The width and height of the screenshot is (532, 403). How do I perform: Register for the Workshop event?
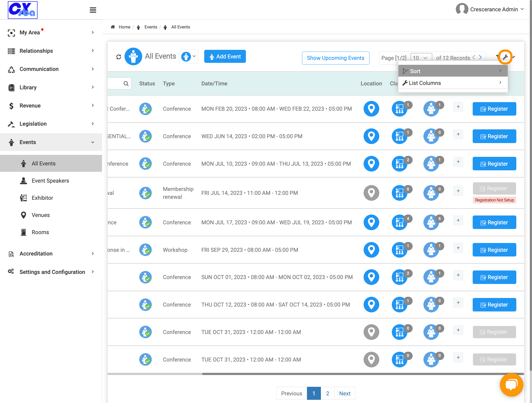pos(494,250)
